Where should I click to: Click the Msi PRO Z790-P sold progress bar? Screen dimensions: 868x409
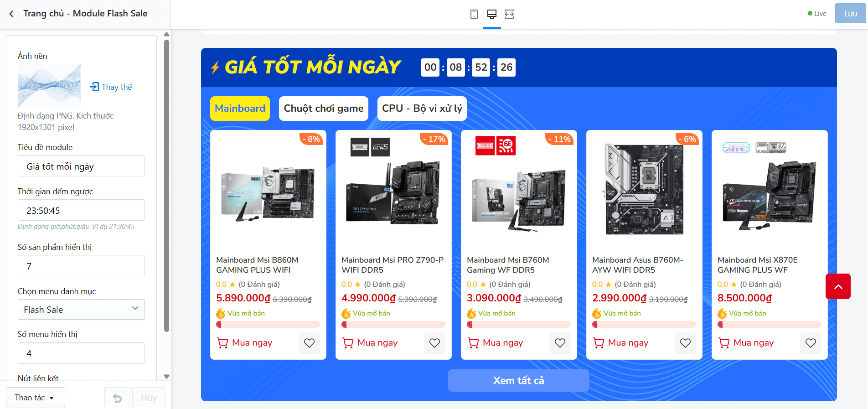point(393,325)
